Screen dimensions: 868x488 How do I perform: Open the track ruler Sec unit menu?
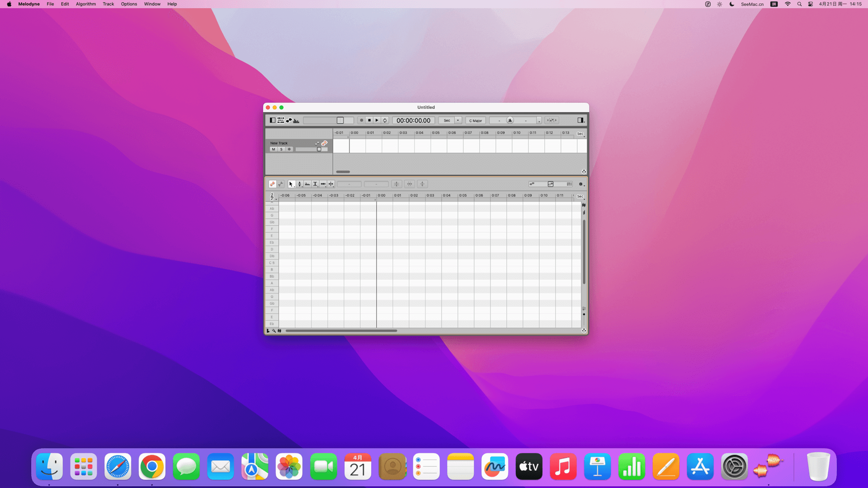580,134
